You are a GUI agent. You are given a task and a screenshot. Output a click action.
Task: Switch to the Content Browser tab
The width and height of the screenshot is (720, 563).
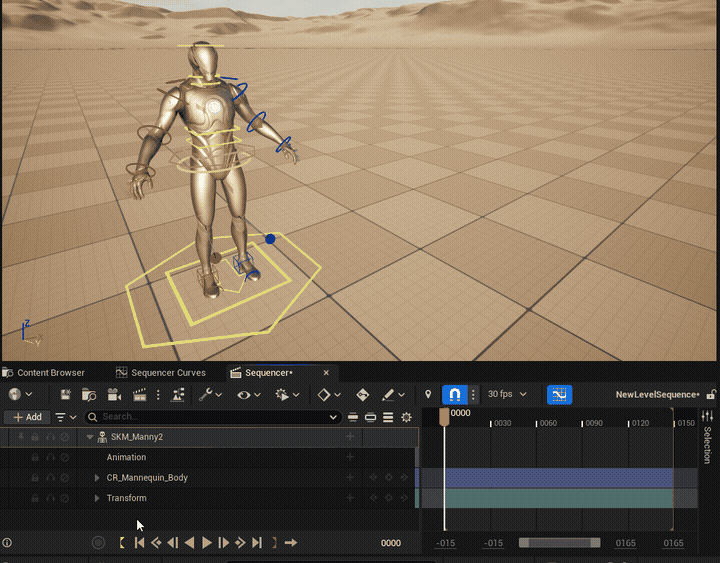pyautogui.click(x=50, y=373)
